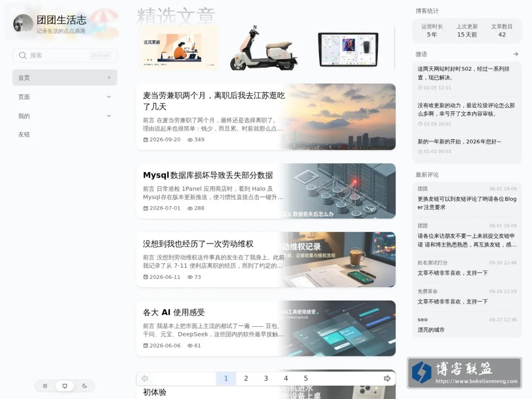The width and height of the screenshot is (532, 399).
Task: Open article 各大 AI 使用感受
Action: 174,313
